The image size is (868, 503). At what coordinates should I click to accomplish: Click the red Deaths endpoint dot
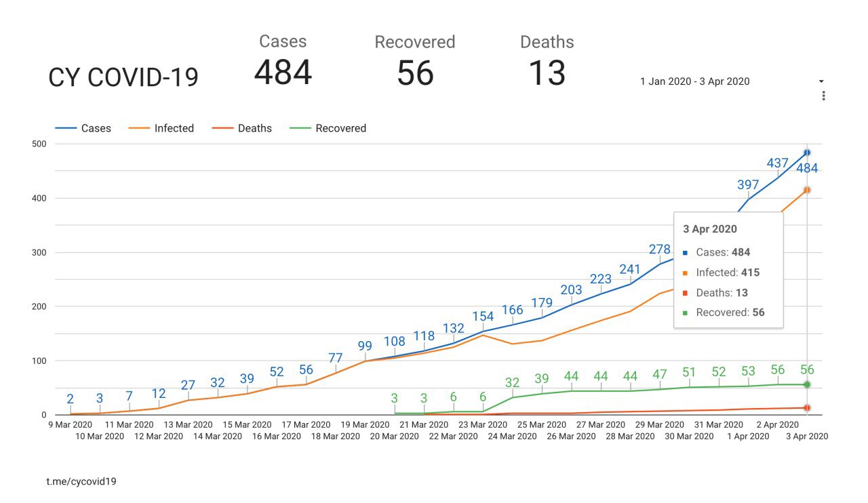[807, 407]
